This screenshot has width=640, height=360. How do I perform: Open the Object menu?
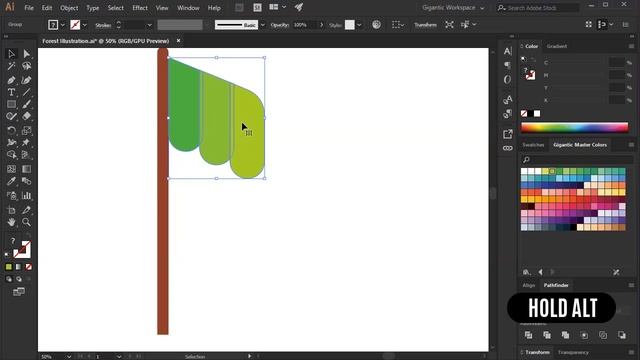point(69,8)
